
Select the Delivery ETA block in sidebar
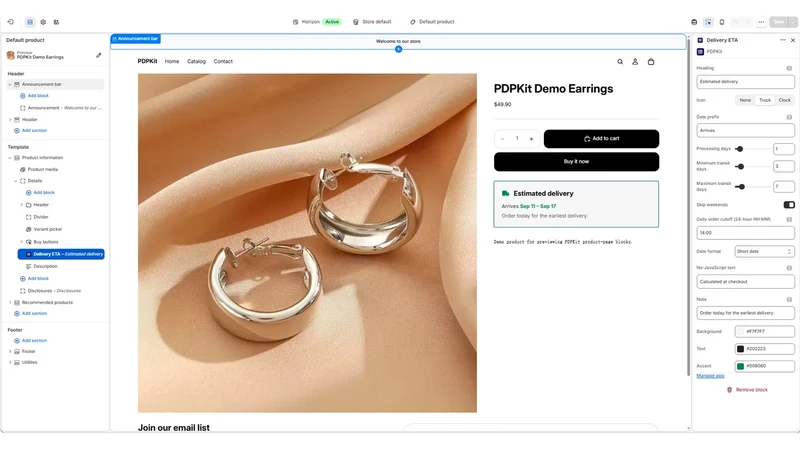pyautogui.click(x=61, y=254)
